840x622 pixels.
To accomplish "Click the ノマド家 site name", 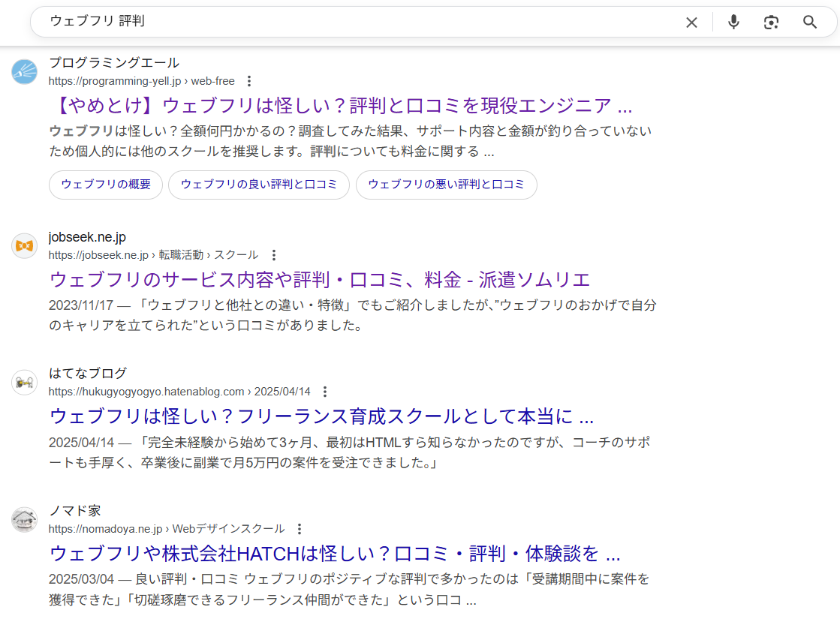I will [74, 511].
